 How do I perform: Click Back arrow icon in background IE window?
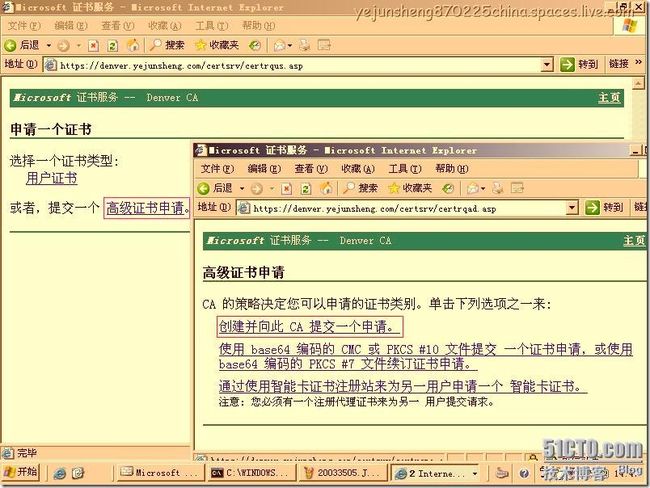10,45
